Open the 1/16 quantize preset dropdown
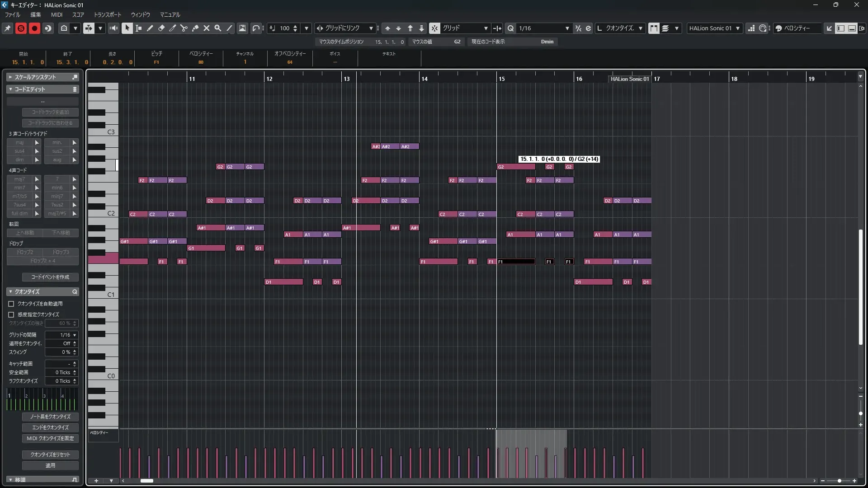 (x=567, y=28)
